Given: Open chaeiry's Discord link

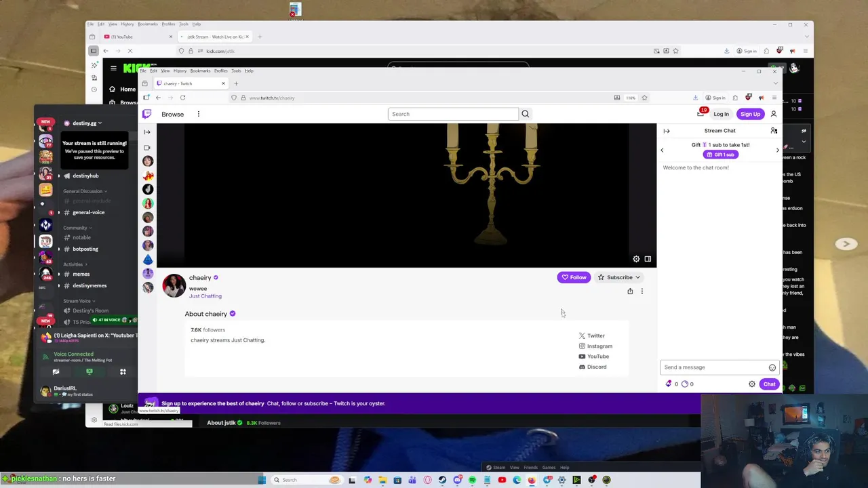Looking at the screenshot, I should [x=593, y=367].
